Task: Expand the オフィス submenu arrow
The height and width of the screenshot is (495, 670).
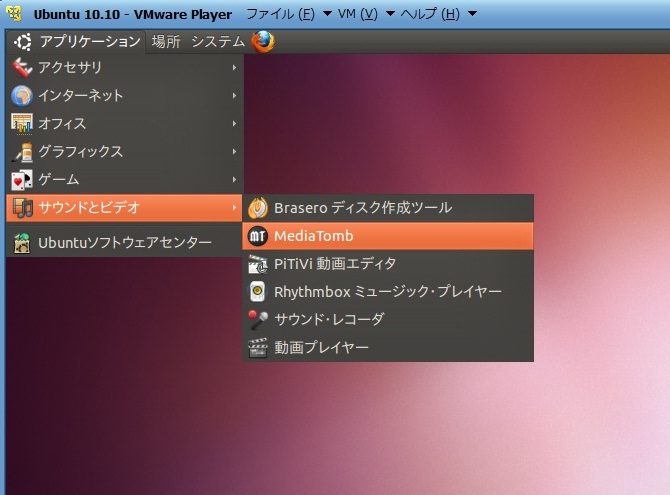Action: pos(234,124)
